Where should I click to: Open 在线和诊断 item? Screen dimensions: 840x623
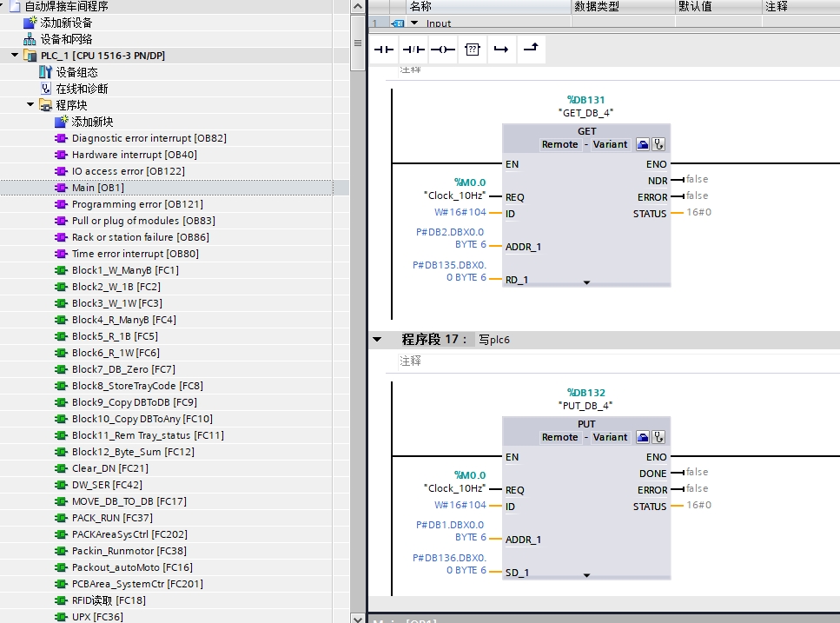[82, 89]
